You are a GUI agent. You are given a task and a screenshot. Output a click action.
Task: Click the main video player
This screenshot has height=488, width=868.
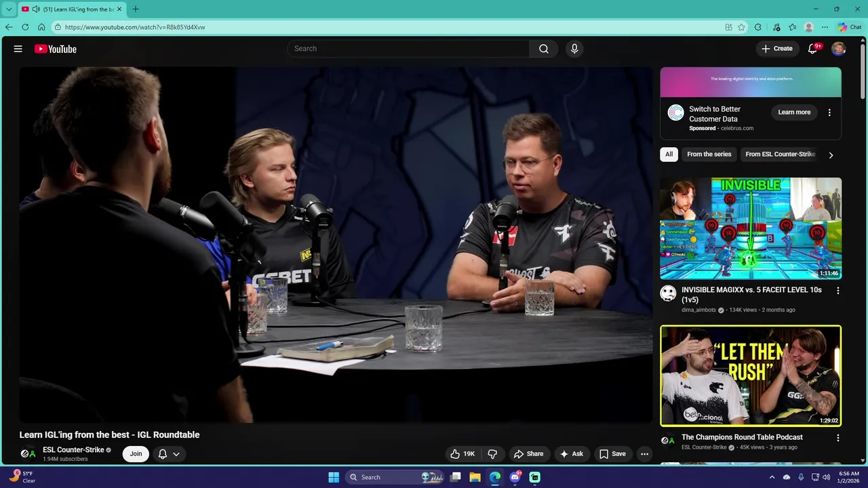(336, 245)
